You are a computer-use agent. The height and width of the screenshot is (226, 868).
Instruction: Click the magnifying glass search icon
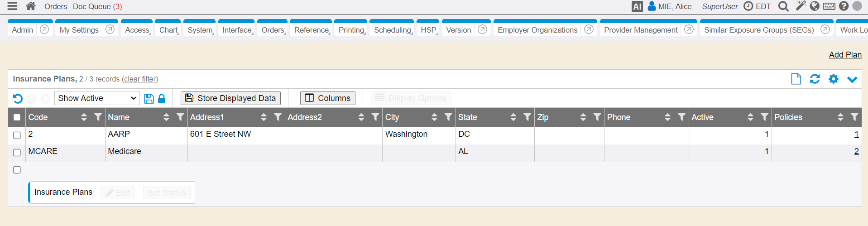coord(783,6)
